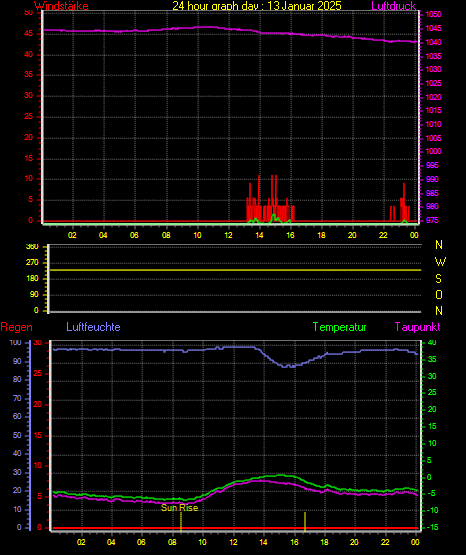
Task: Click the Regen legend label
Action: 16,327
